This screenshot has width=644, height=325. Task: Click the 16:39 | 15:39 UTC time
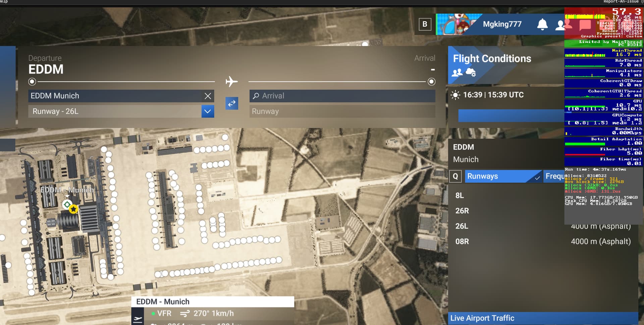(493, 95)
